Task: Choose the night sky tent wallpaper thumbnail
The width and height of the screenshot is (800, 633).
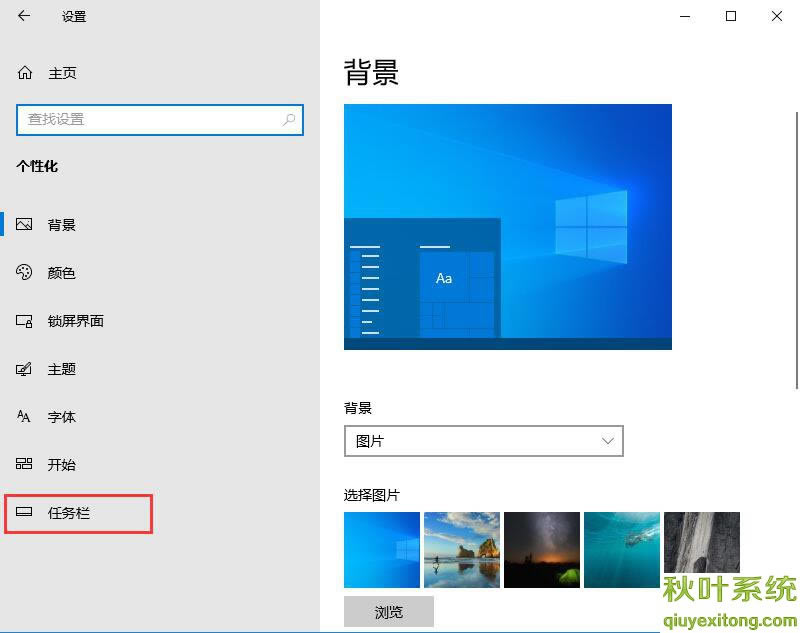Action: point(542,550)
